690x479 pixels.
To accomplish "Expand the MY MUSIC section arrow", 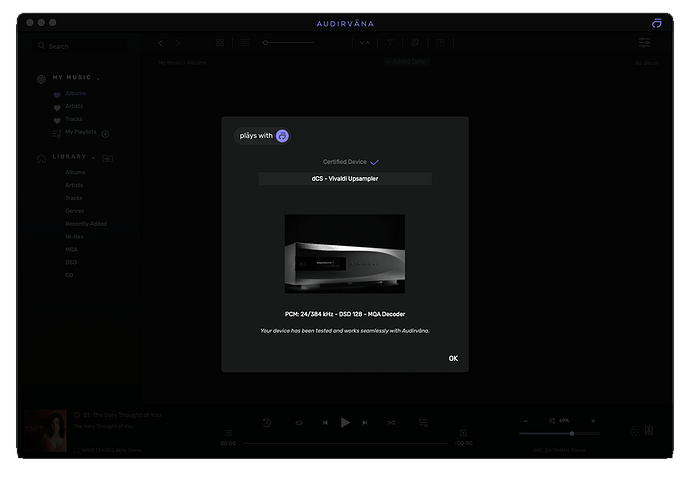I will click(98, 79).
